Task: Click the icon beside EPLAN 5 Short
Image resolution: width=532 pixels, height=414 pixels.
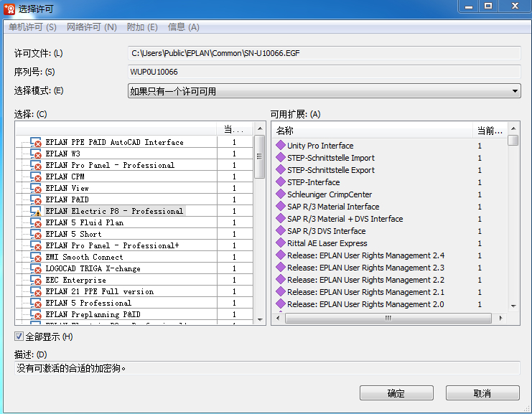Action: [36, 235]
